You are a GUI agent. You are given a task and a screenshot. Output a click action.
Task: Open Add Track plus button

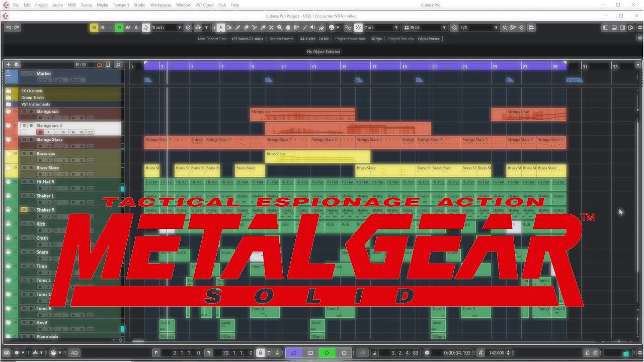[x=8, y=64]
